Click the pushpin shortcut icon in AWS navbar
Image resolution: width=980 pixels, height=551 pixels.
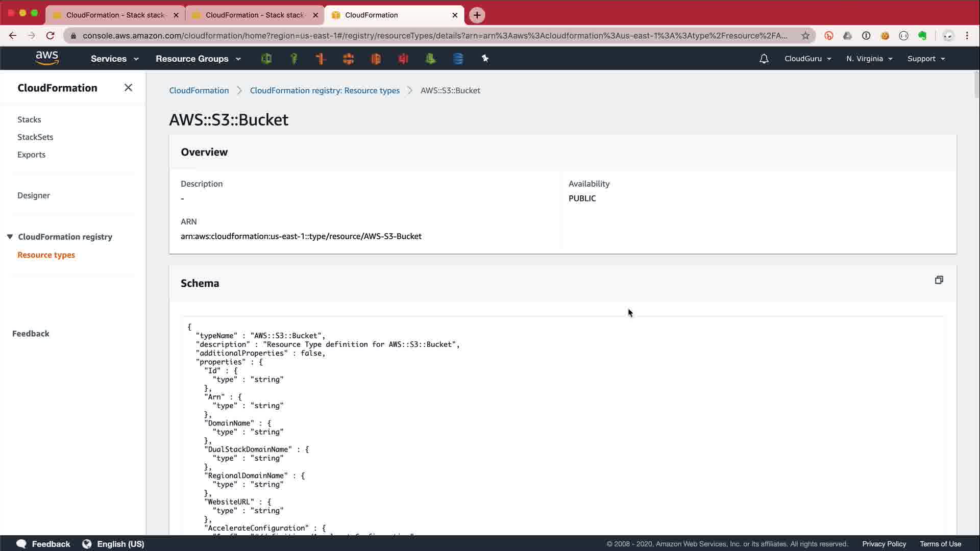click(485, 59)
